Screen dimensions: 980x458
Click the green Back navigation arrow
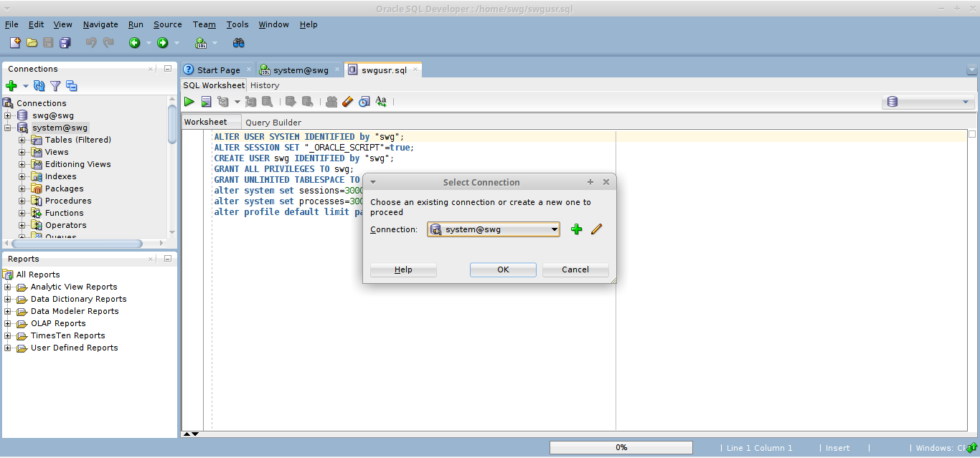click(x=134, y=43)
